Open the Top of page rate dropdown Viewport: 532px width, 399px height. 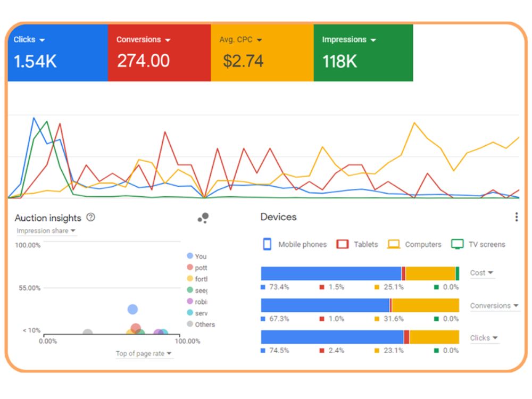[x=144, y=354]
